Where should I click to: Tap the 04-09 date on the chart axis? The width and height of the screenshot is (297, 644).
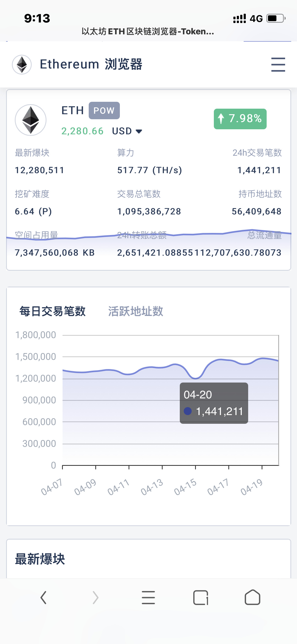tap(85, 487)
